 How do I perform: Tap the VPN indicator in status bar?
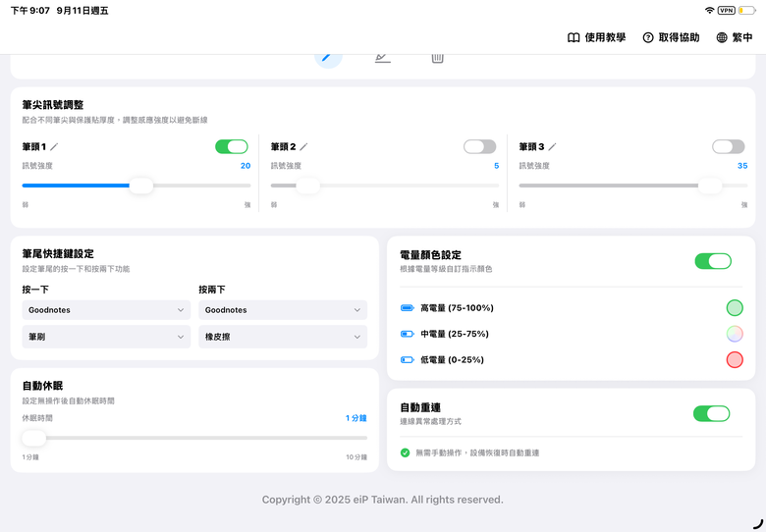coord(727,10)
